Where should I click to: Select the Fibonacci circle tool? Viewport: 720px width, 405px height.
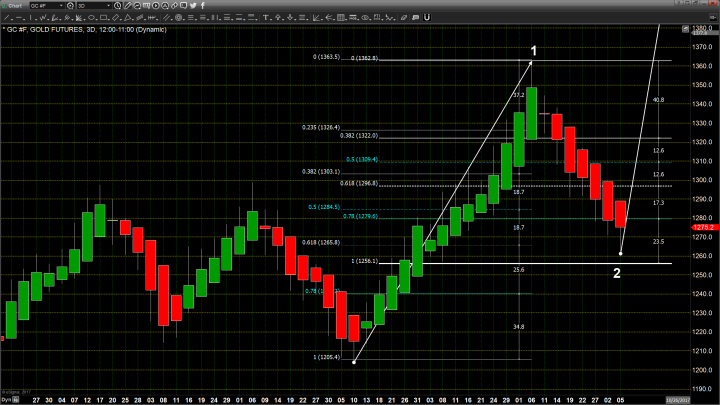pyautogui.click(x=178, y=17)
